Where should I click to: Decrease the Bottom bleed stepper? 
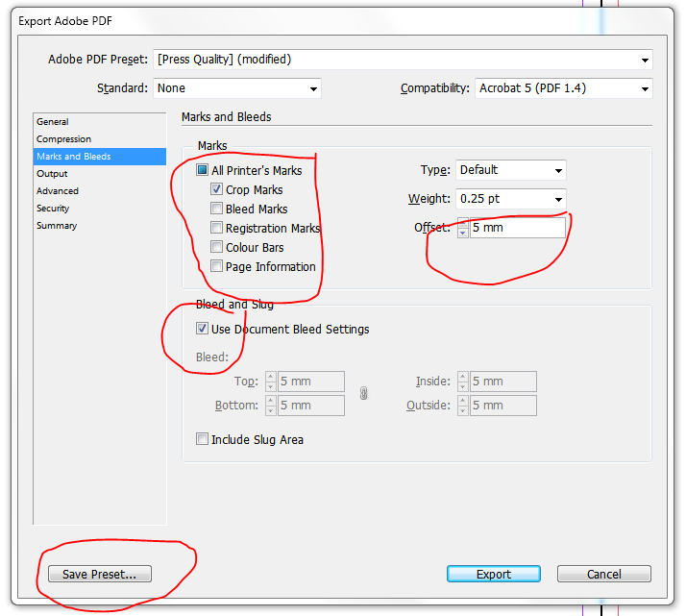[x=271, y=410]
